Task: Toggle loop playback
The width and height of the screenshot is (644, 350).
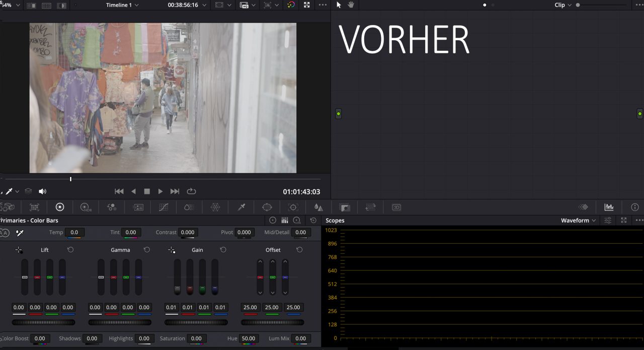Action: pyautogui.click(x=191, y=191)
